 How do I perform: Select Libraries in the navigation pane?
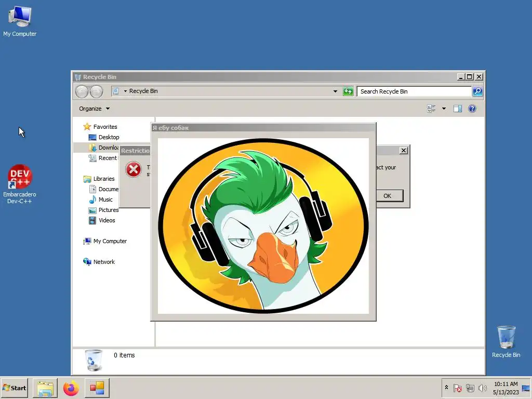pyautogui.click(x=99, y=179)
